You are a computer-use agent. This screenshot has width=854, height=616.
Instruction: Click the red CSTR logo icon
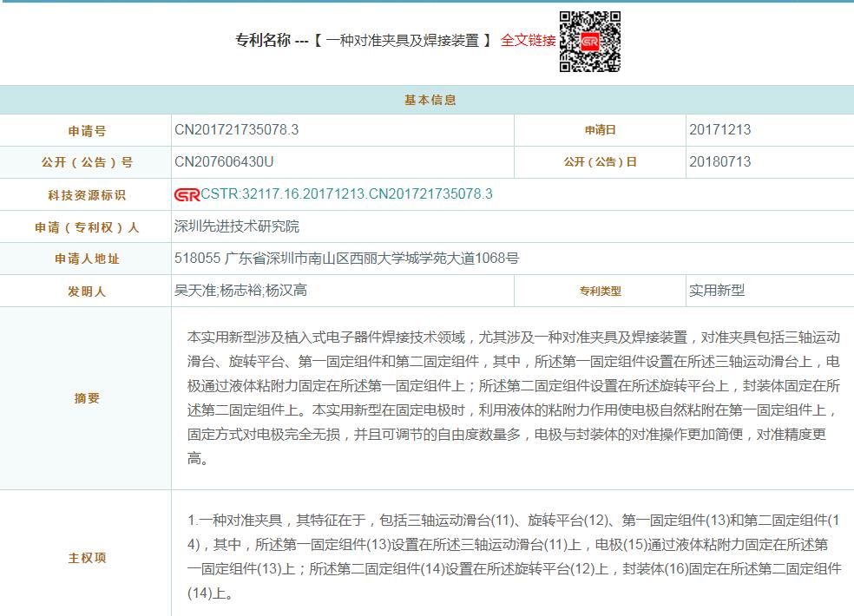[187, 194]
